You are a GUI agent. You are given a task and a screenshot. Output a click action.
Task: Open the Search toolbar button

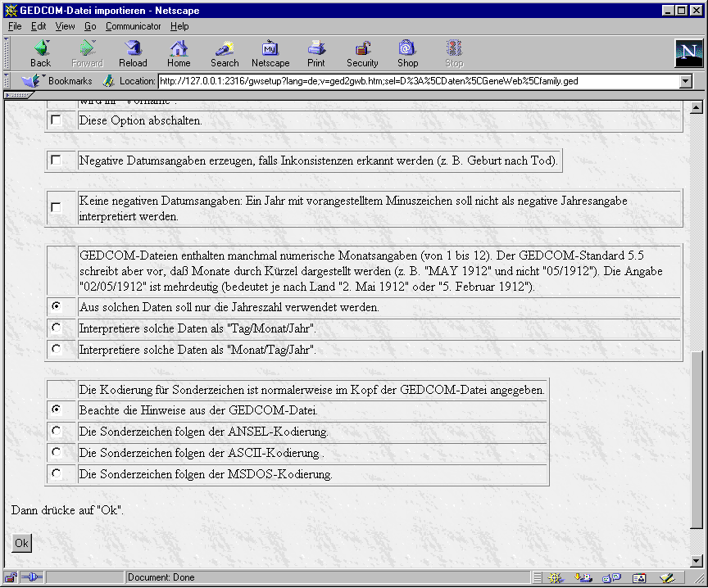click(225, 54)
